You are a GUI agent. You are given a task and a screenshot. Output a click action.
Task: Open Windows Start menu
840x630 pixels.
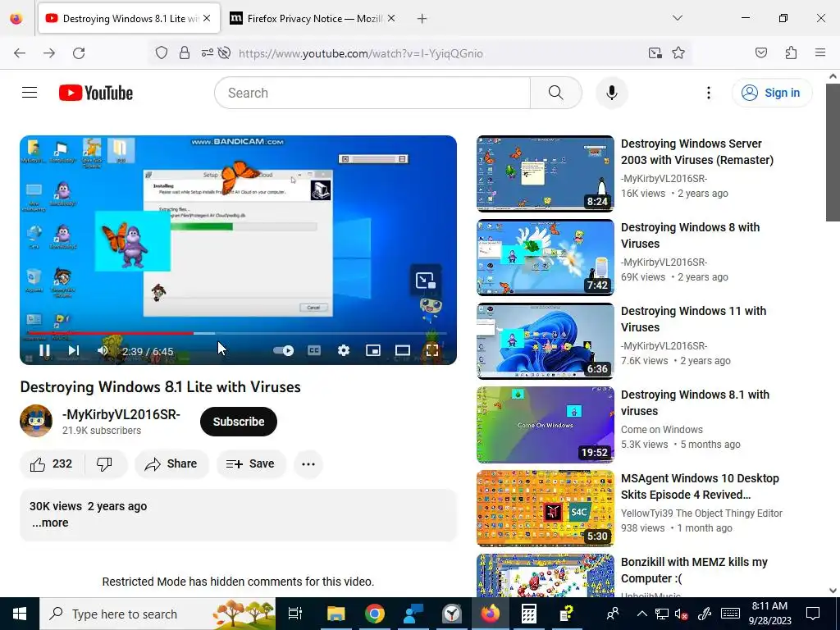coord(20,614)
